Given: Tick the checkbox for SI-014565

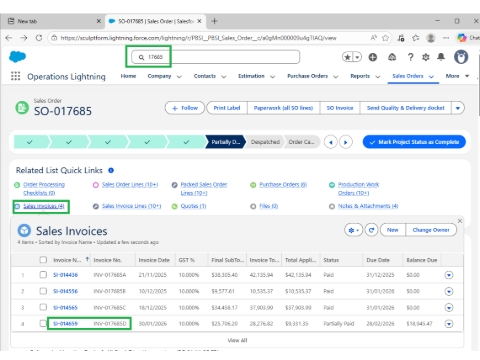Looking at the screenshot, I should pos(43,307).
